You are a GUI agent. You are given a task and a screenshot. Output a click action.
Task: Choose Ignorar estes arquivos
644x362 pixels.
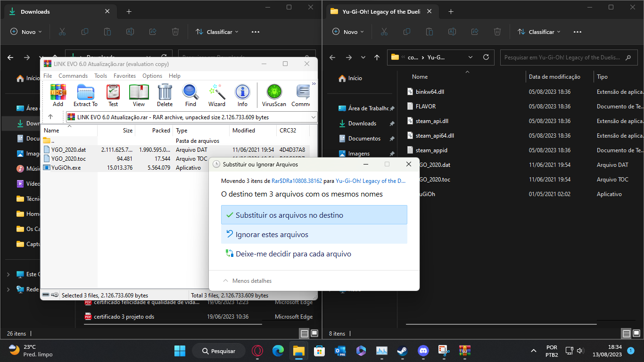[314, 234]
